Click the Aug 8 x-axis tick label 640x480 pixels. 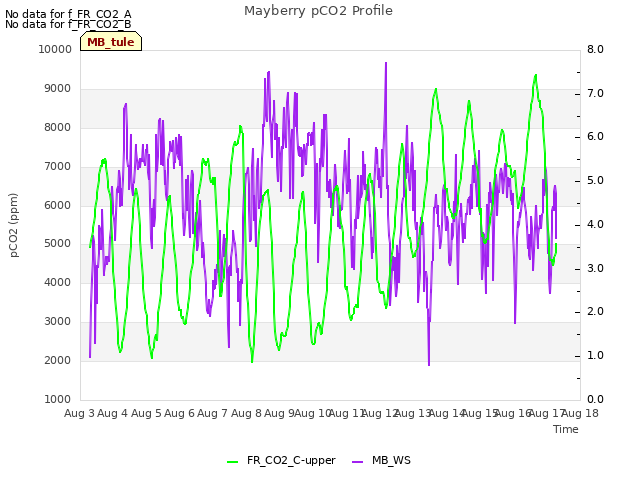(246, 413)
